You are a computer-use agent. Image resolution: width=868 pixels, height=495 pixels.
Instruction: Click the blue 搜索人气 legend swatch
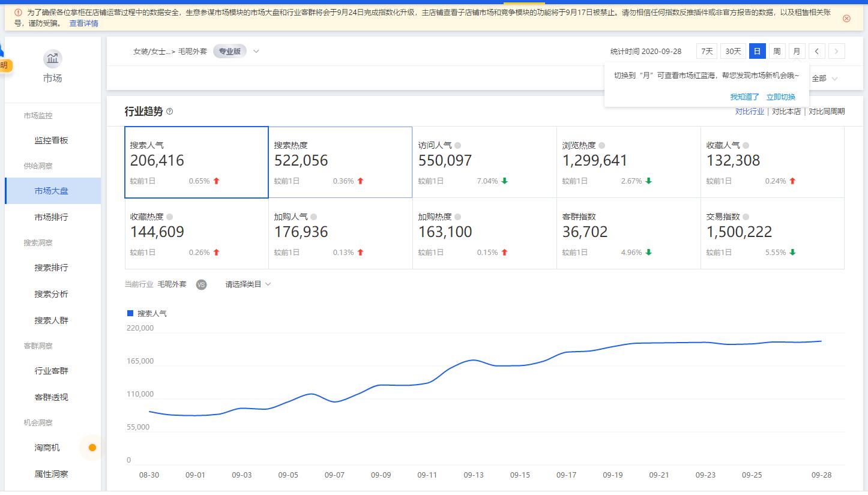click(130, 313)
